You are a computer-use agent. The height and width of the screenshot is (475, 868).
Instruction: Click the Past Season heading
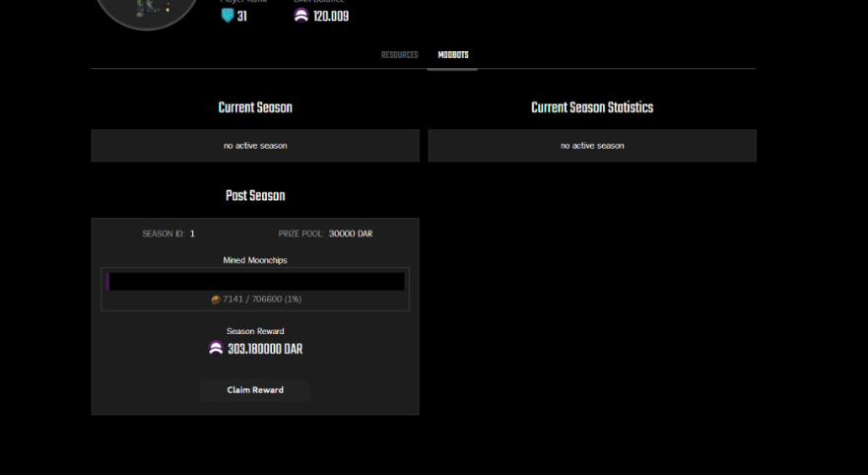point(255,195)
